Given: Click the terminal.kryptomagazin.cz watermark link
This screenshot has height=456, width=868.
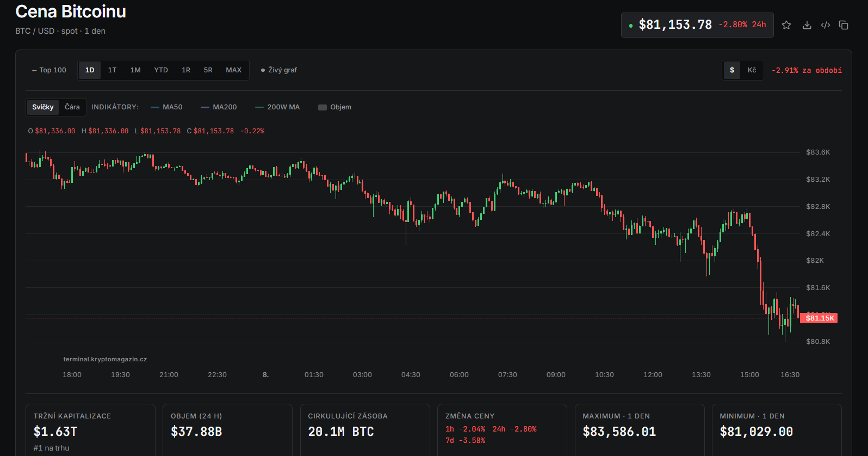Looking at the screenshot, I should (105, 359).
